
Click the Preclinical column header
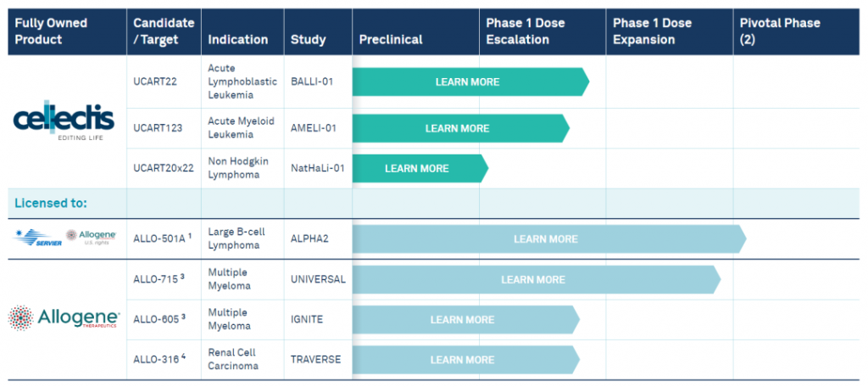click(x=391, y=40)
